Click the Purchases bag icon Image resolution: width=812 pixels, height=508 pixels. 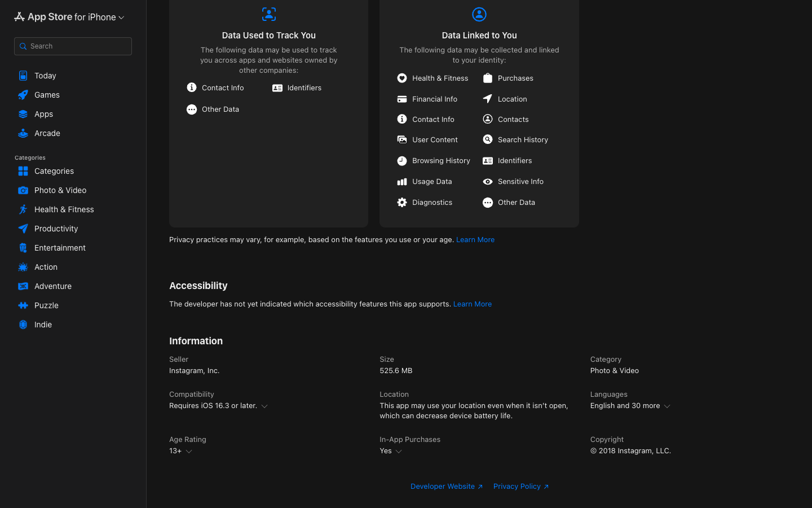coord(488,78)
